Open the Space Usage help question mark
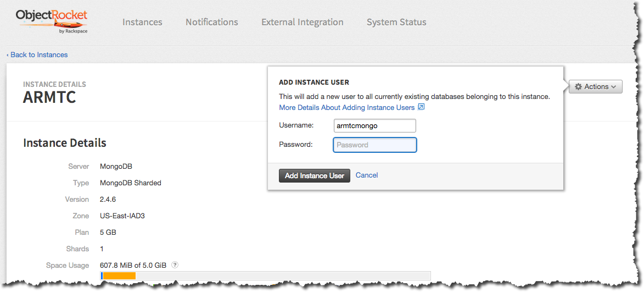 (175, 265)
